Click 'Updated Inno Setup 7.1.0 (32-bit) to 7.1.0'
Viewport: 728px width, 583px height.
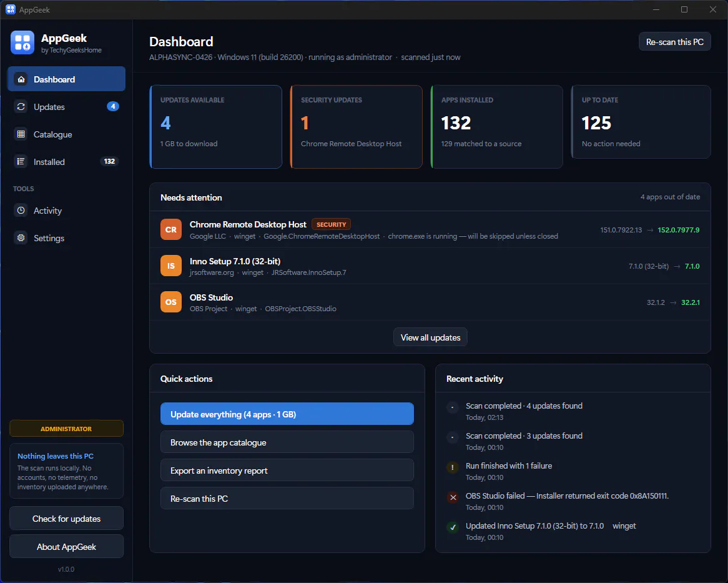coord(535,526)
